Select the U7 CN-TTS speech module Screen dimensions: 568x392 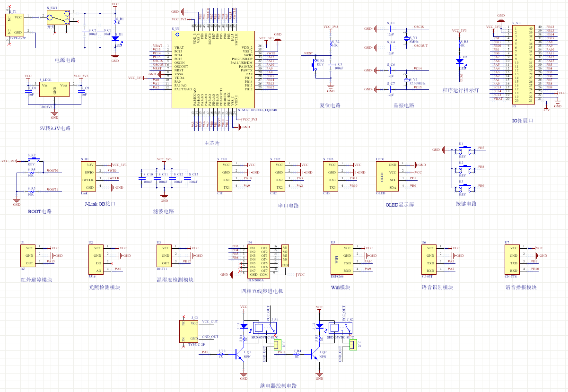coord(513,259)
